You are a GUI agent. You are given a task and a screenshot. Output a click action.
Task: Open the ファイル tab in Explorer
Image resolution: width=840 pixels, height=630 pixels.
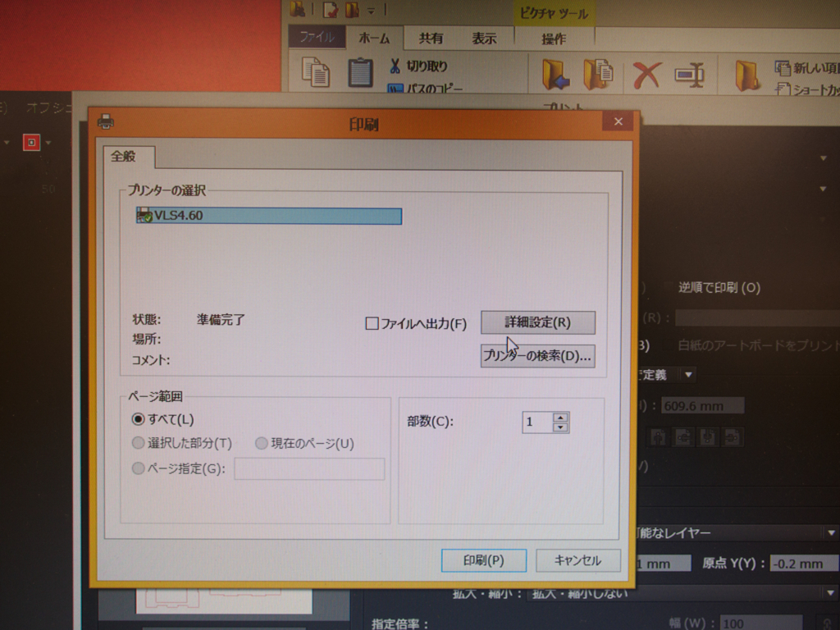[x=317, y=37]
